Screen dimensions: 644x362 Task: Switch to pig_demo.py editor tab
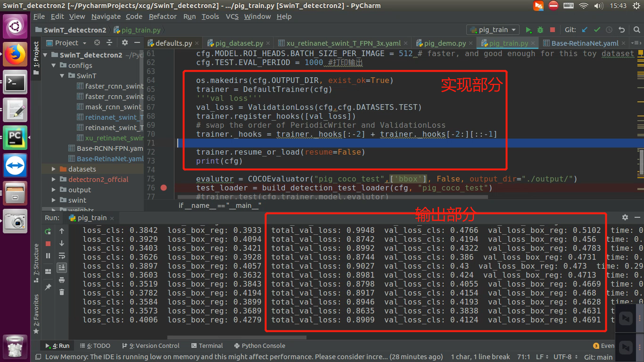(445, 43)
